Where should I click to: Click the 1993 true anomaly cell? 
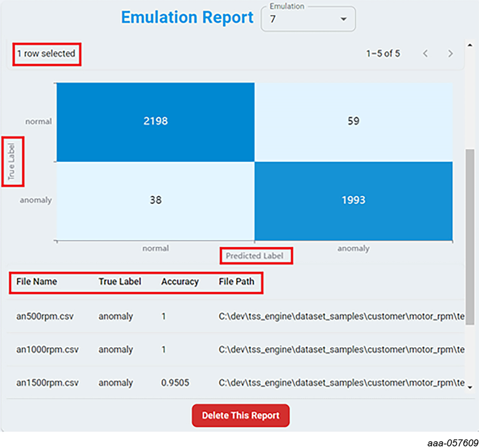(353, 201)
